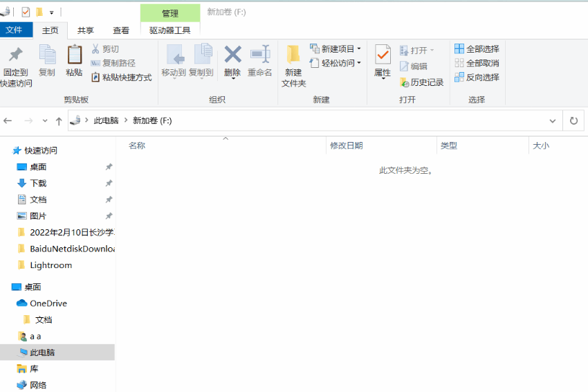Switch to the 驱动器工具 drive tools tab
Viewport: 588px width, 392px height.
[x=170, y=30]
